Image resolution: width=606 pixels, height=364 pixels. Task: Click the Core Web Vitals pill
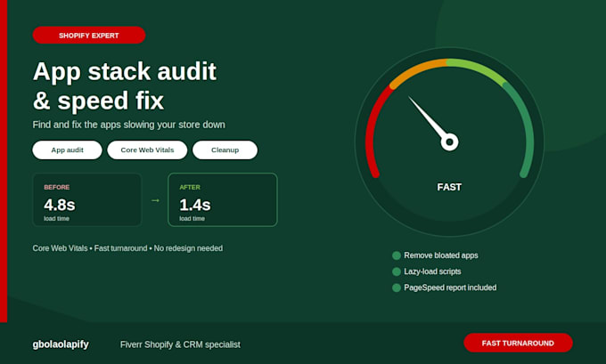(147, 150)
